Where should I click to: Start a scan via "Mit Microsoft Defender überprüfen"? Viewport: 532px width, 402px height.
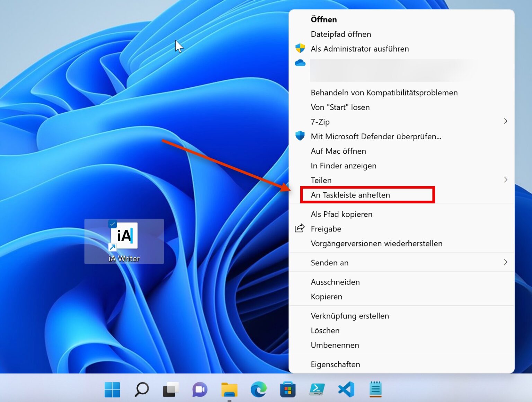pos(376,136)
